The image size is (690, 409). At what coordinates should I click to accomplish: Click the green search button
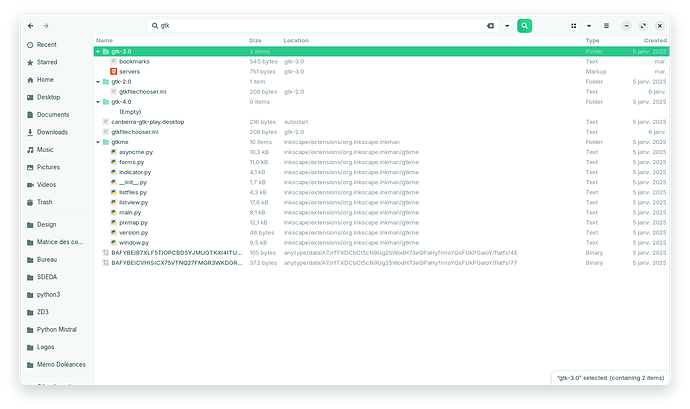524,26
